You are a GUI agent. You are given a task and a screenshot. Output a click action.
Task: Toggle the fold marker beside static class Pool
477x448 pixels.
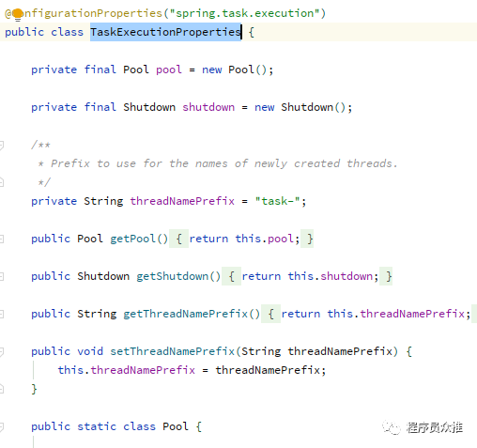(2, 426)
